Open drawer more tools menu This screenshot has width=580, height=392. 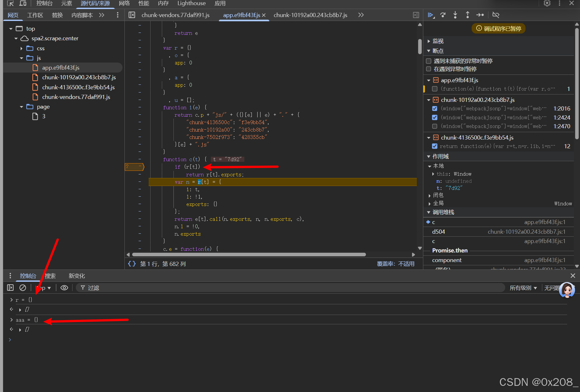(x=10, y=276)
